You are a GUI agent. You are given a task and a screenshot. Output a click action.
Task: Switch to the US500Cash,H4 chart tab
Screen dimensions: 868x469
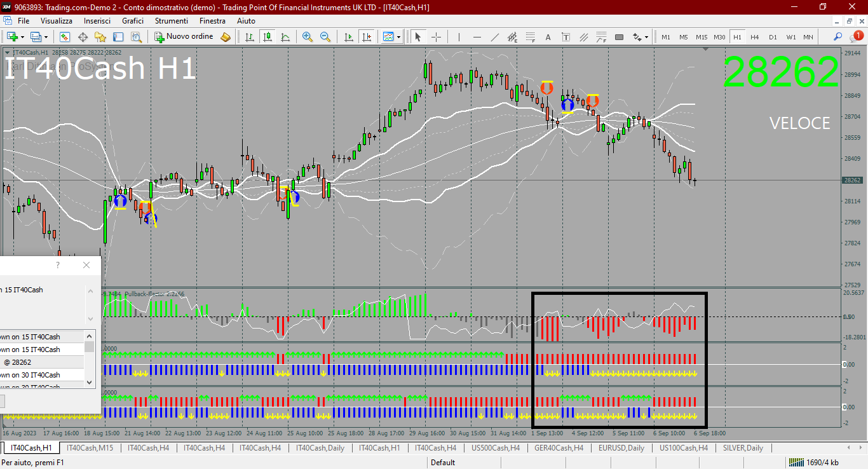[x=495, y=448]
